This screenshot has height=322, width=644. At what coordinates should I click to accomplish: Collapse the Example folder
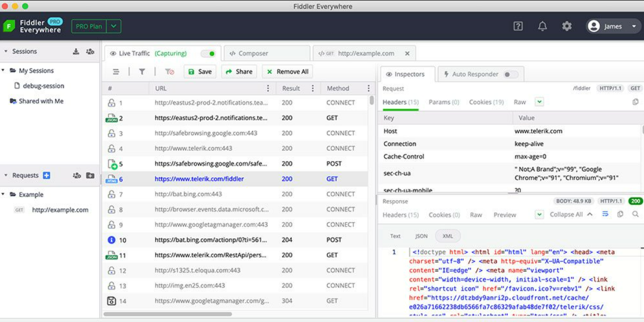coord(3,194)
